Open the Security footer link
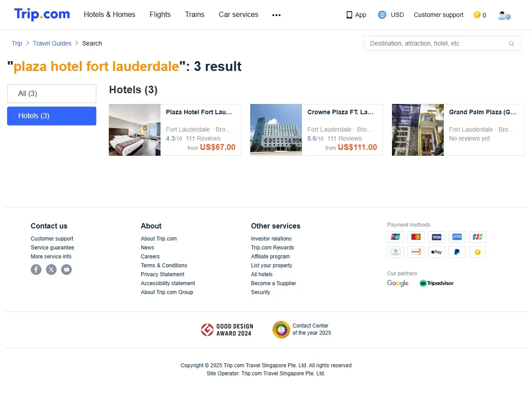The image size is (532, 411). [260, 292]
